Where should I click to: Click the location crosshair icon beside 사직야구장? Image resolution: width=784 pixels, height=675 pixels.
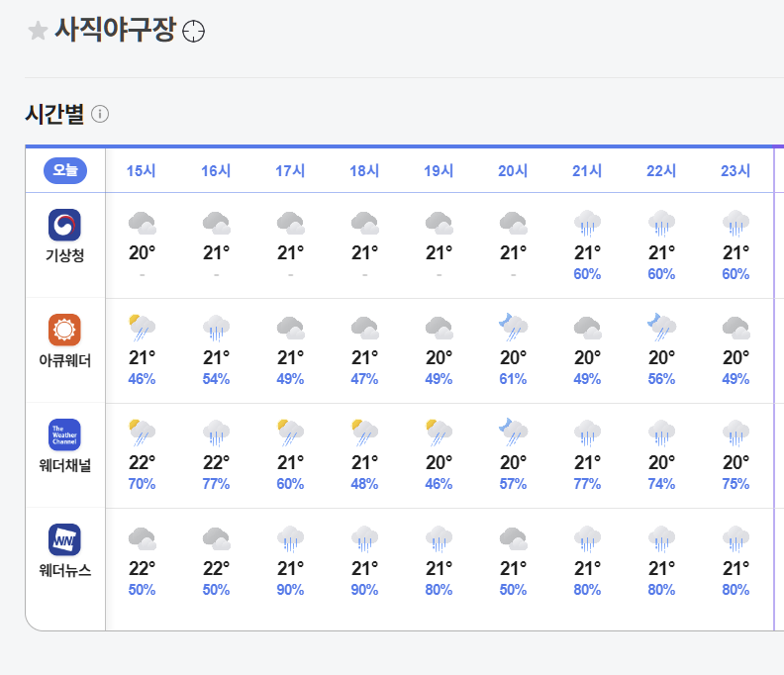(193, 32)
